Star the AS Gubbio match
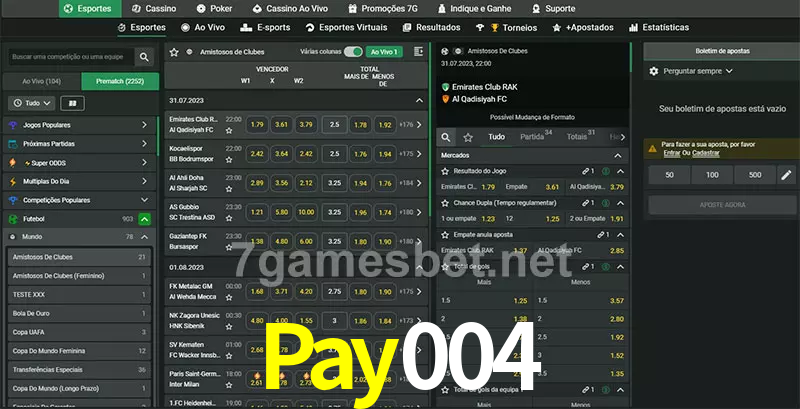The width and height of the screenshot is (800, 409). click(229, 218)
